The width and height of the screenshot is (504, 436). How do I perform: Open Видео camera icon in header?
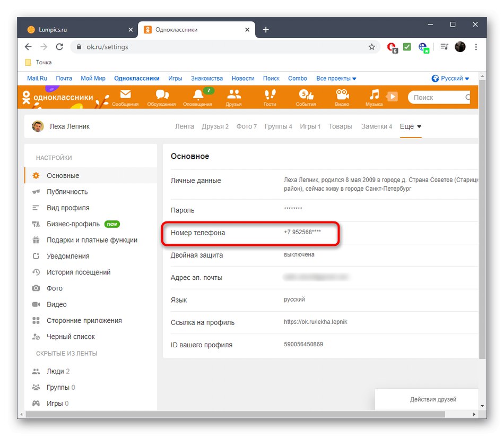pos(342,97)
